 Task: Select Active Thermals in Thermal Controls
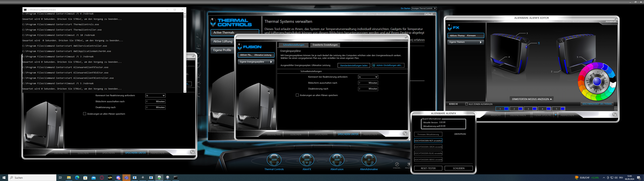[x=235, y=33]
